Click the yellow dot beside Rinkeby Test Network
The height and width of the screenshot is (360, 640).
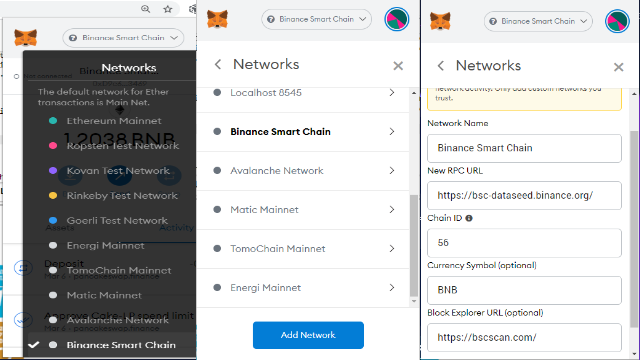click(x=53, y=196)
